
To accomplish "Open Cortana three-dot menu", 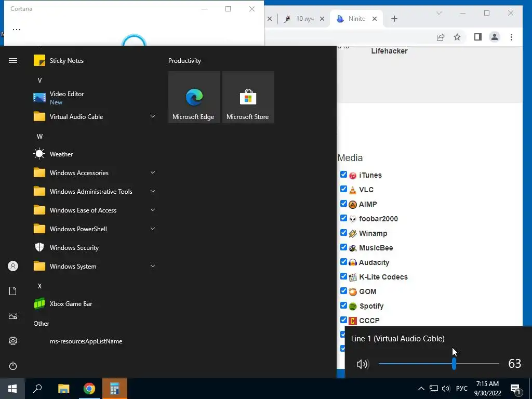I will (17, 29).
